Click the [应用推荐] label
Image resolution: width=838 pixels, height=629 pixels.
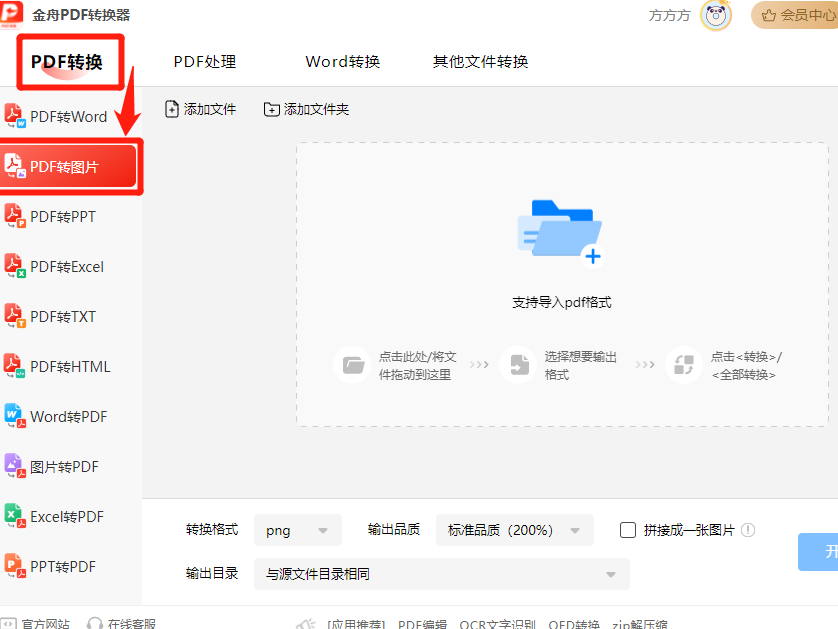[356, 624]
